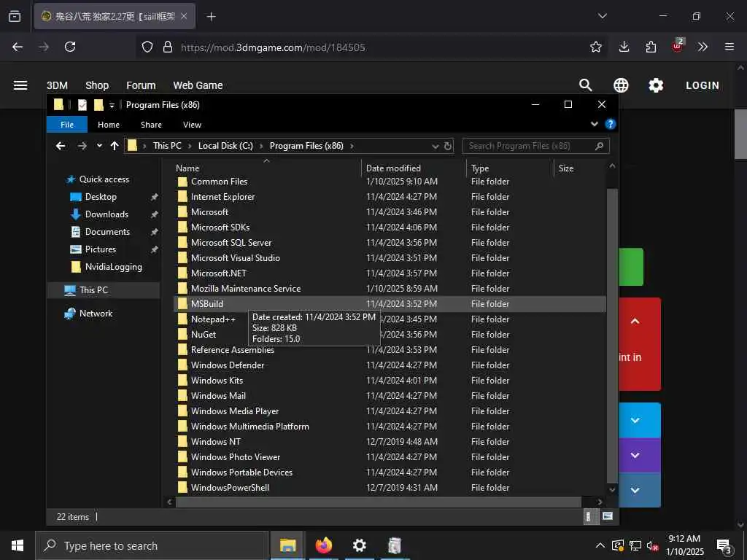Click the tracking protection shield icon
The width and height of the screenshot is (747, 560).
click(x=147, y=47)
